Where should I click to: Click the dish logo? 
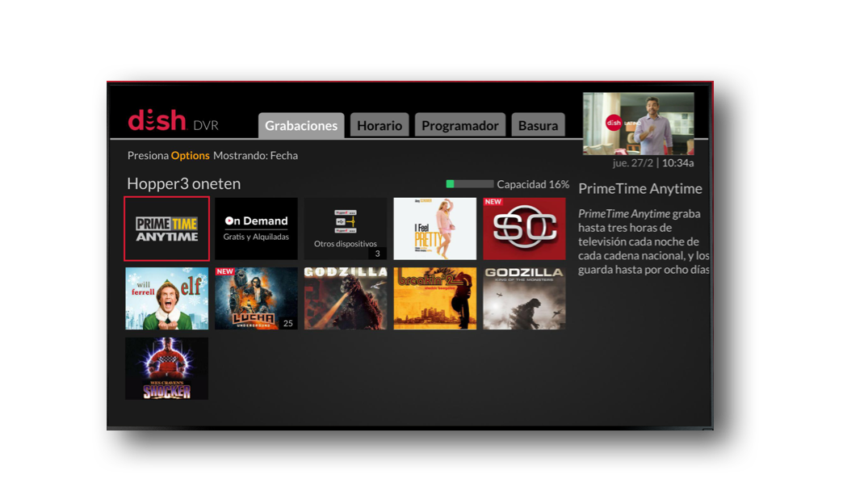pos(157,122)
